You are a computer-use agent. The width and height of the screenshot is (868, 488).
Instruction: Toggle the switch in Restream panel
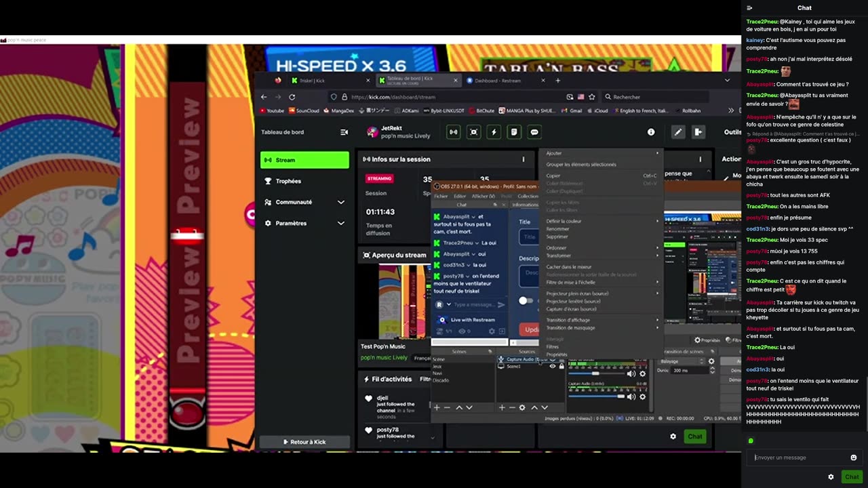pyautogui.click(x=526, y=300)
